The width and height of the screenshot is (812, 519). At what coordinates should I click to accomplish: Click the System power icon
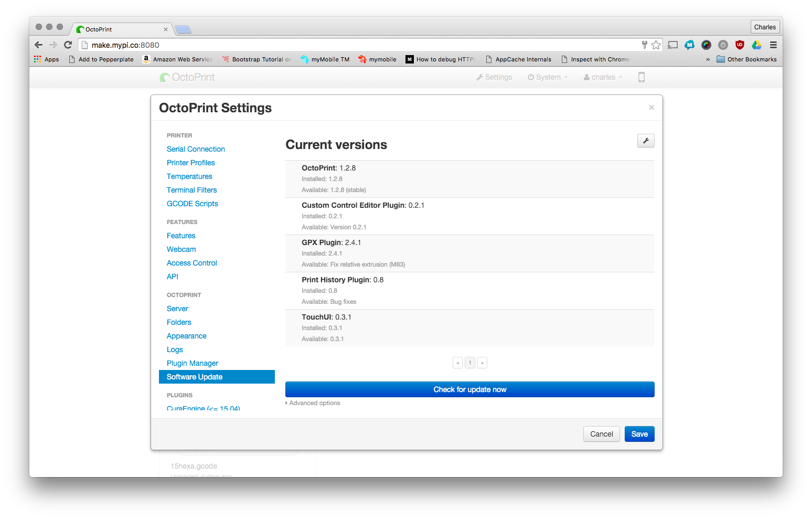click(x=531, y=77)
